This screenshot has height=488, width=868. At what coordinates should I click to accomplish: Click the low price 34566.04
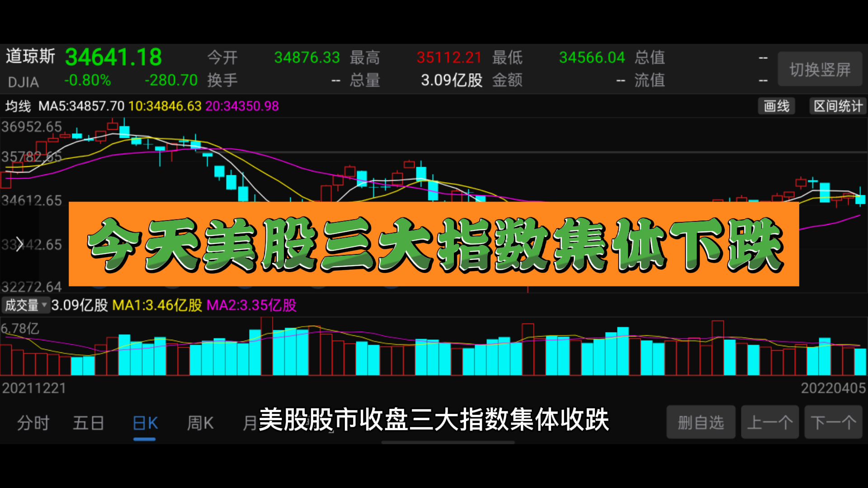(592, 58)
